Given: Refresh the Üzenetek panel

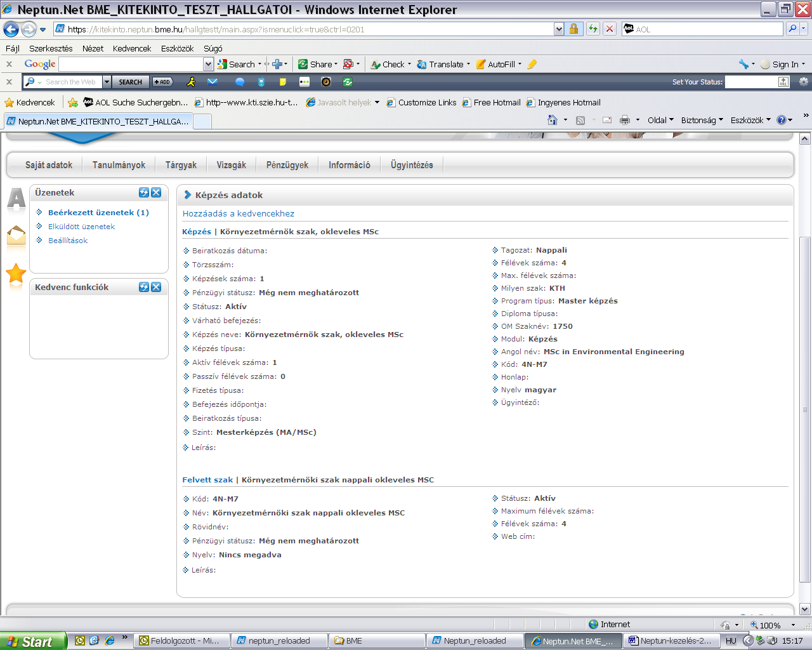Looking at the screenshot, I should (144, 192).
